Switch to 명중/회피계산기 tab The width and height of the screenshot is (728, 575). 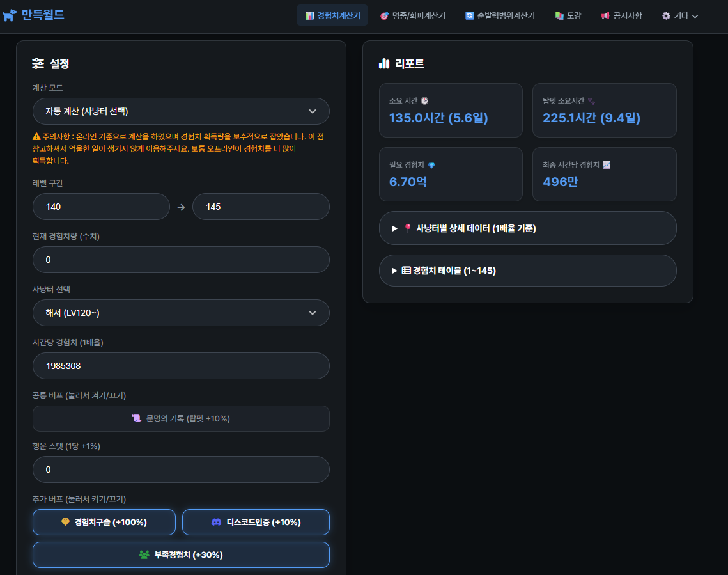tap(412, 15)
